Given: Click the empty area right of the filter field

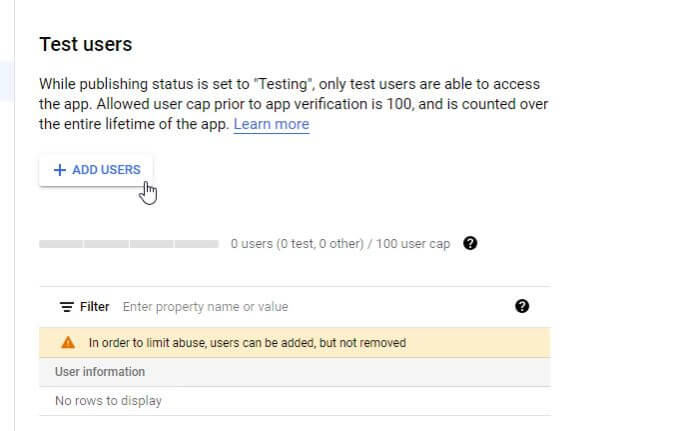Looking at the screenshot, I should pyautogui.click(x=420, y=307).
